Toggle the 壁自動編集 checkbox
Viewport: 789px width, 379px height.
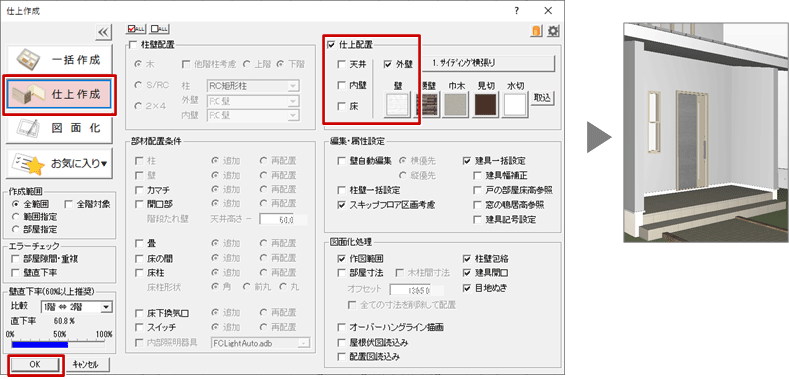point(342,161)
